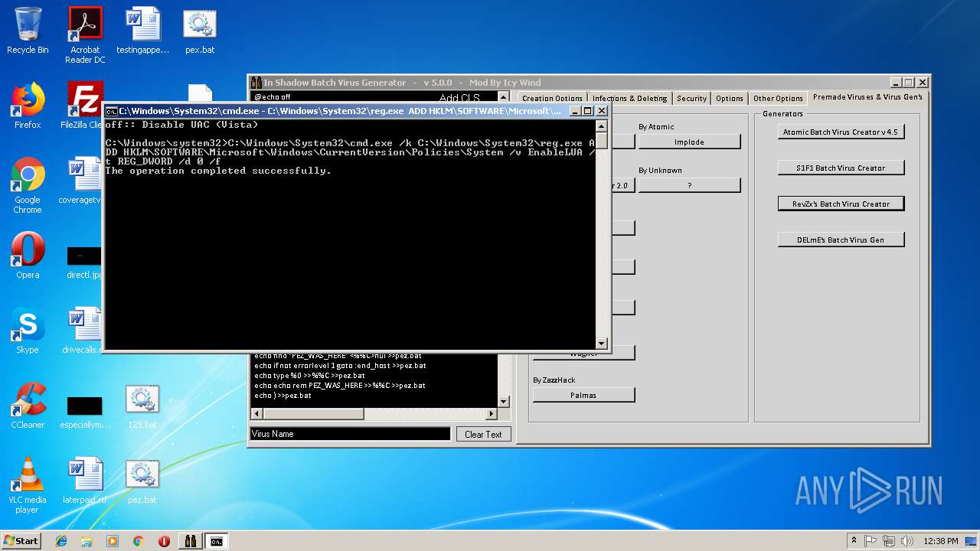Click the Action Center flag tray icon

coord(871,541)
